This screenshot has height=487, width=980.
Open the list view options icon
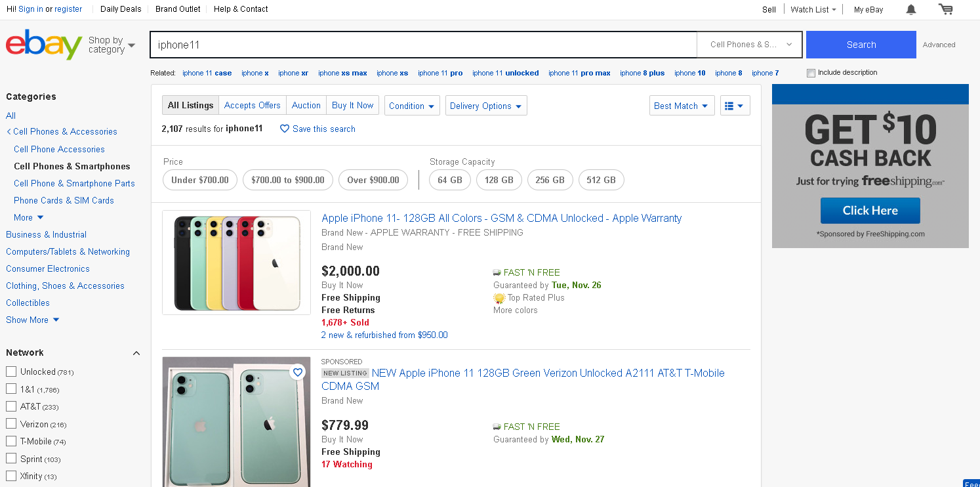coord(735,106)
